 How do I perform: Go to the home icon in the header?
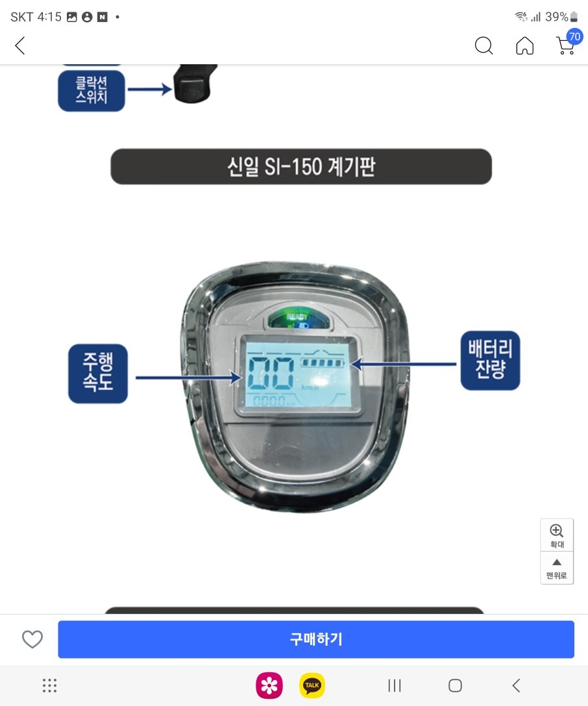pyautogui.click(x=525, y=45)
